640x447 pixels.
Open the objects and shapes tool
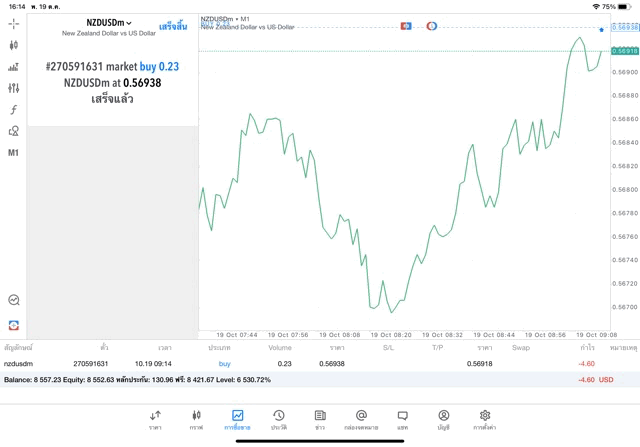pos(13,131)
